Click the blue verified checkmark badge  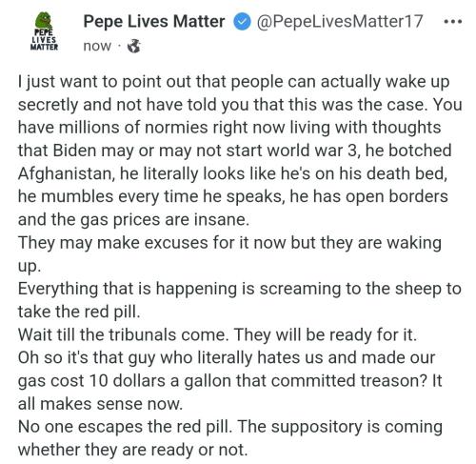(x=242, y=22)
